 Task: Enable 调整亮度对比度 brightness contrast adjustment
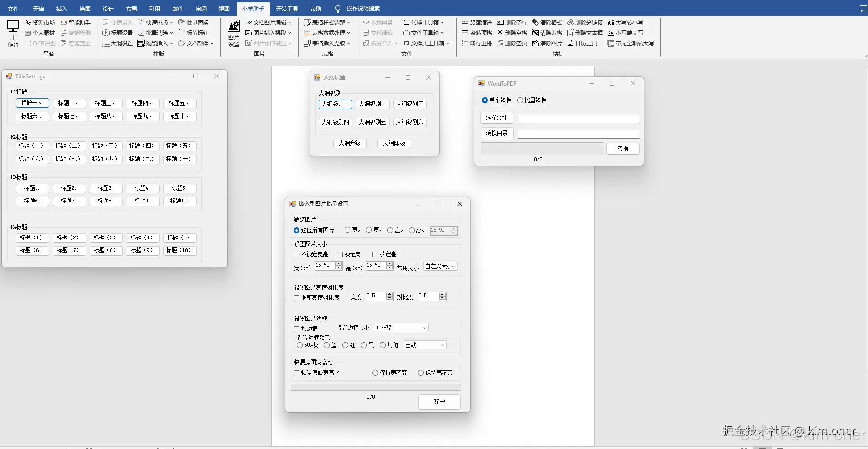[x=296, y=298]
